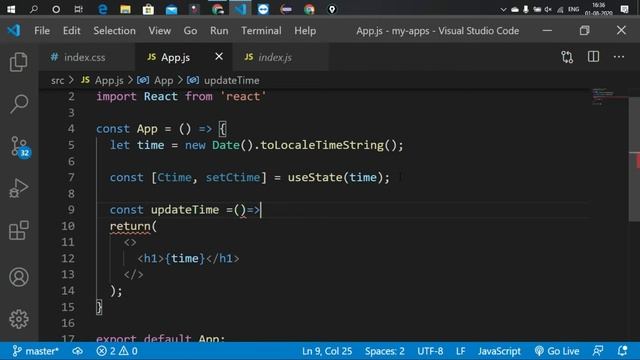This screenshot has width=640, height=360.
Task: Split the editor to the right
Action: click(593, 57)
